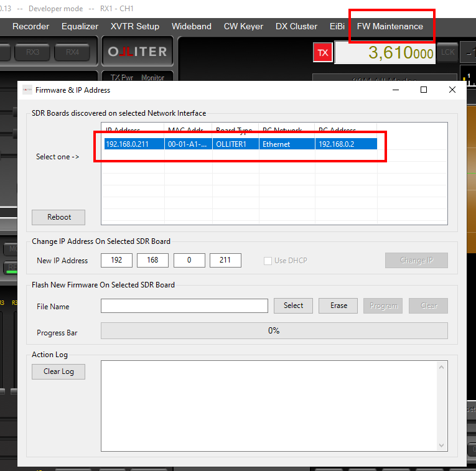Click the red TX button

(x=323, y=52)
